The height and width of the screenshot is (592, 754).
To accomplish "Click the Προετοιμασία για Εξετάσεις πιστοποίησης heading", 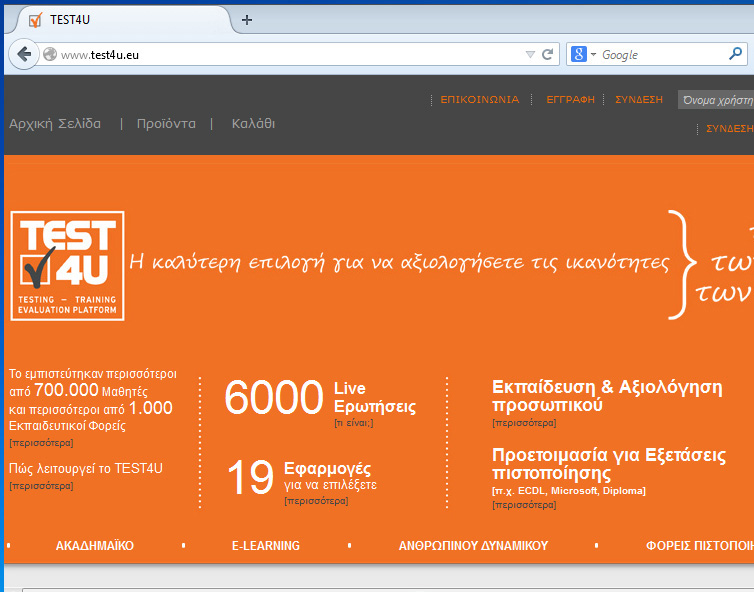I will coord(609,464).
